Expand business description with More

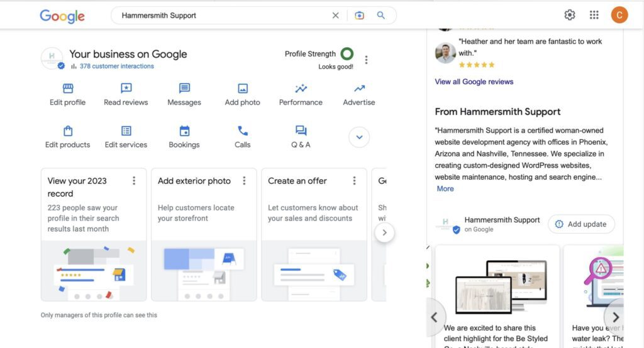(445, 189)
